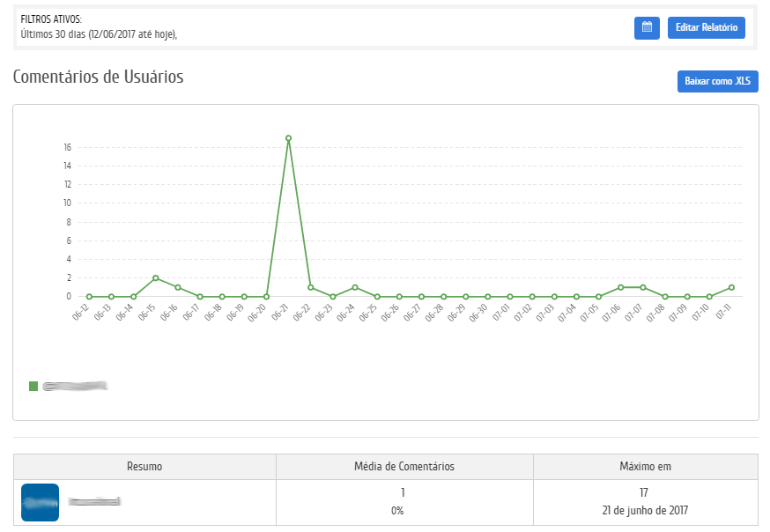770x532 pixels.
Task: Click the data point for 06-15
Action: [x=155, y=278]
